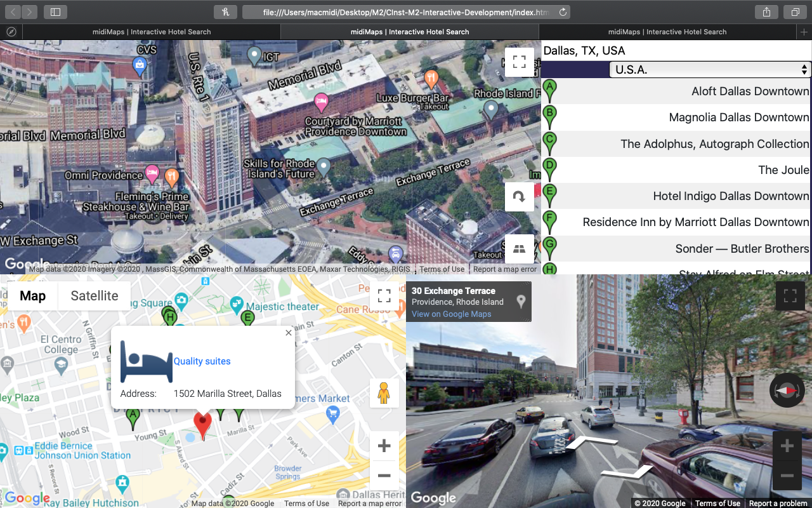Switch bottom map to Map view
Screen dimensions: 812x508
[x=33, y=296]
